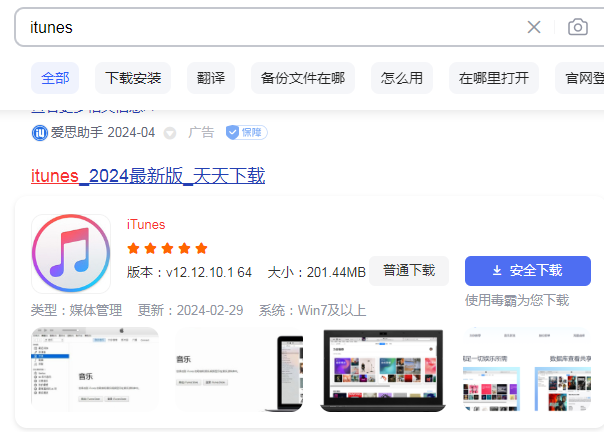This screenshot has width=604, height=432.
Task: Open fourth screenshot with two panels
Action: [527, 369]
